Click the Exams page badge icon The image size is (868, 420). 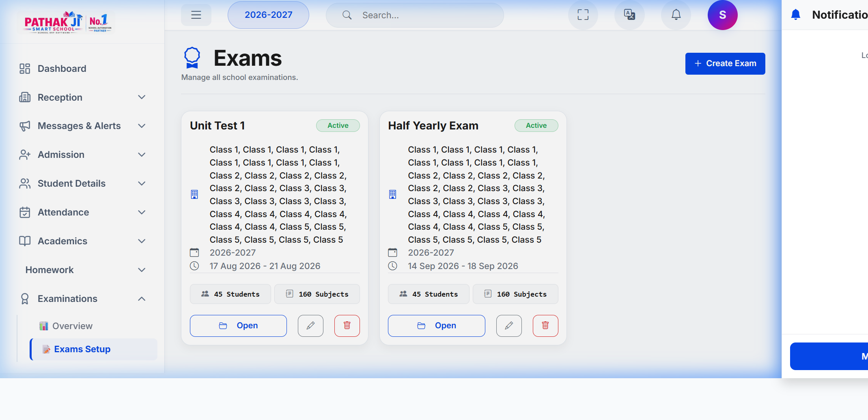[x=192, y=58]
